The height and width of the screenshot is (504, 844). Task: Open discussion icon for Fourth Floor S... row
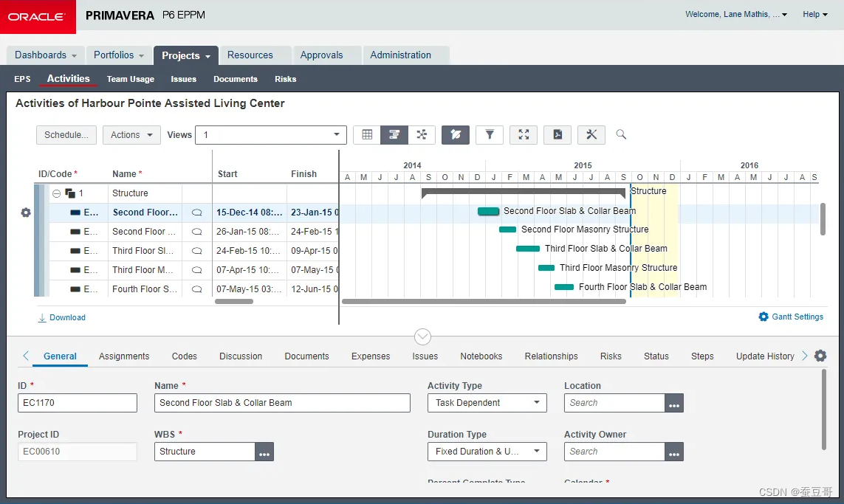(x=197, y=289)
